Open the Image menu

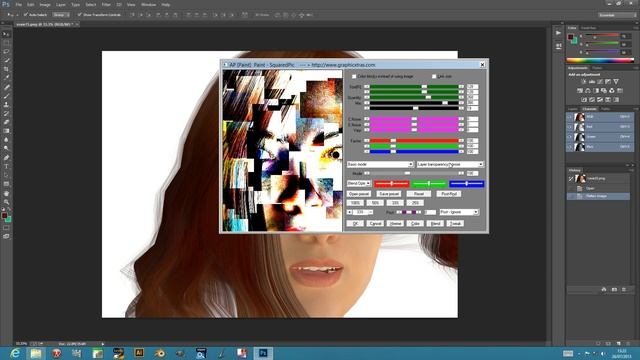pos(45,4)
